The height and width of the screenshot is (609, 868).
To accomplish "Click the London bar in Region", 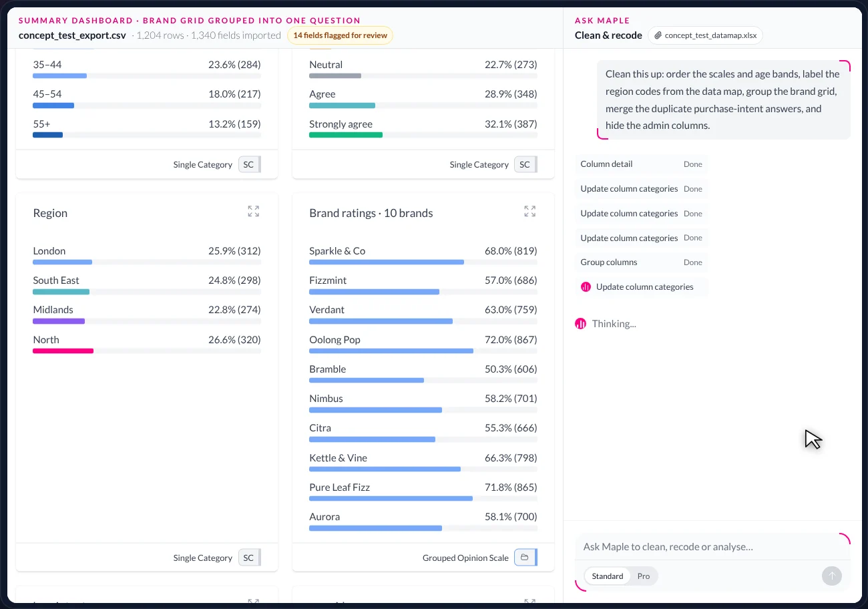I will pos(62,262).
